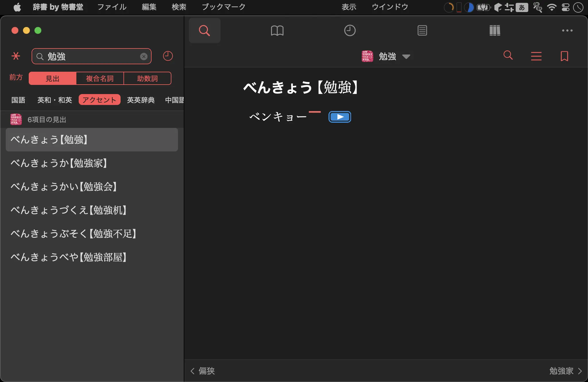Open the 編集 menu
Image resolution: width=588 pixels, height=382 pixels.
click(x=149, y=7)
